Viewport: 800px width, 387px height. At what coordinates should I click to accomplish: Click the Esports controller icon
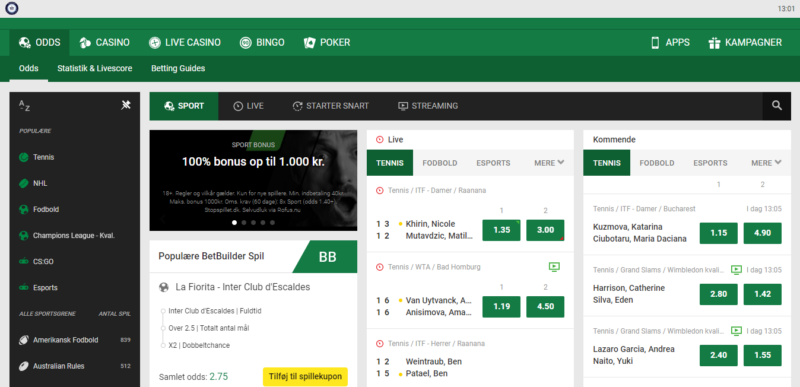point(23,288)
